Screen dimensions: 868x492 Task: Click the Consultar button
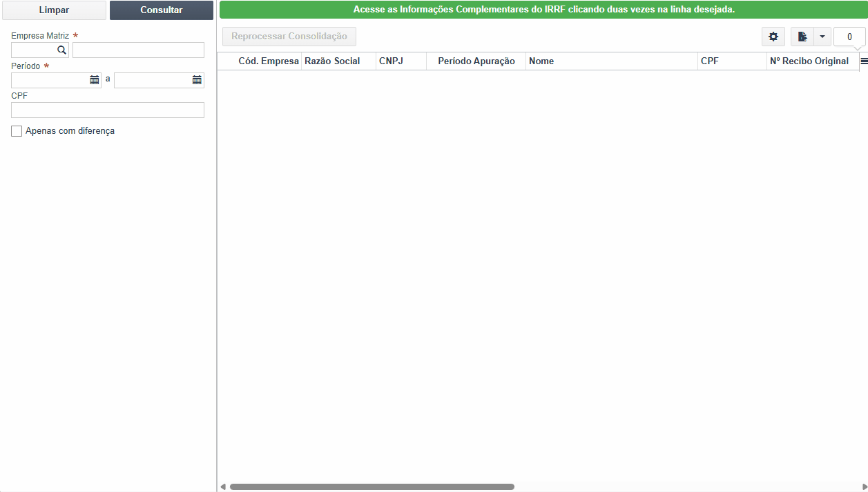162,10
